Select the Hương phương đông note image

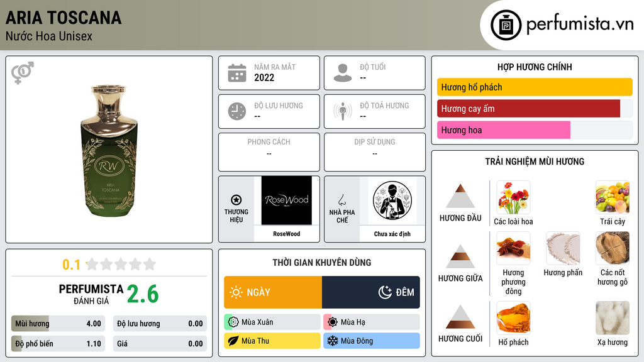tap(513, 248)
